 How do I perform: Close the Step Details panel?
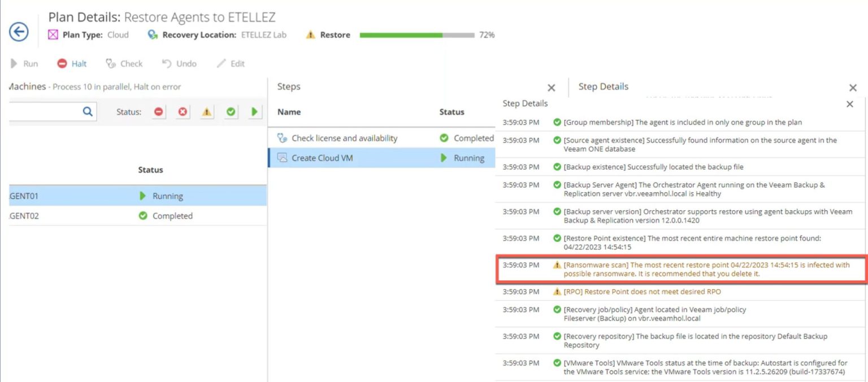[853, 87]
